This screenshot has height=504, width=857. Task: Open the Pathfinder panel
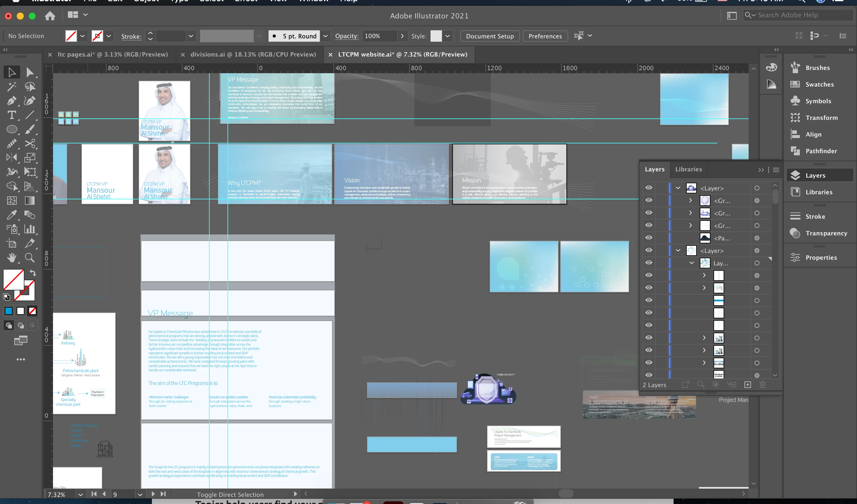tap(821, 151)
